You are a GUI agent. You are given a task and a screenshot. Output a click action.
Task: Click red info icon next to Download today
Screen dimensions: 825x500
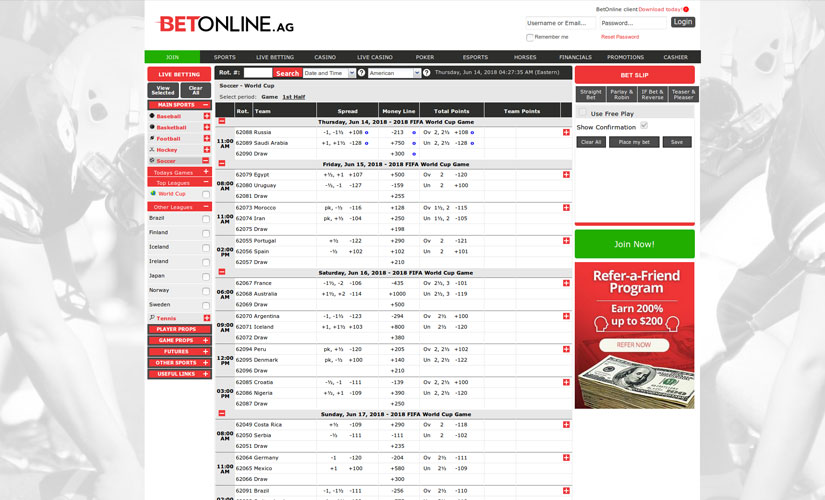686,9
